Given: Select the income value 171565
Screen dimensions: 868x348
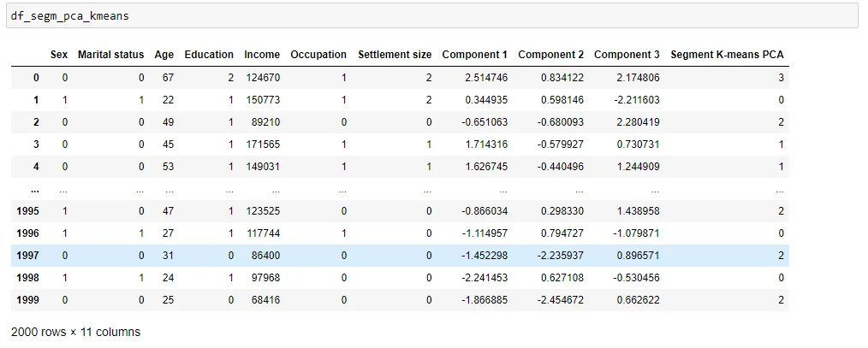Looking at the screenshot, I should 263,145.
